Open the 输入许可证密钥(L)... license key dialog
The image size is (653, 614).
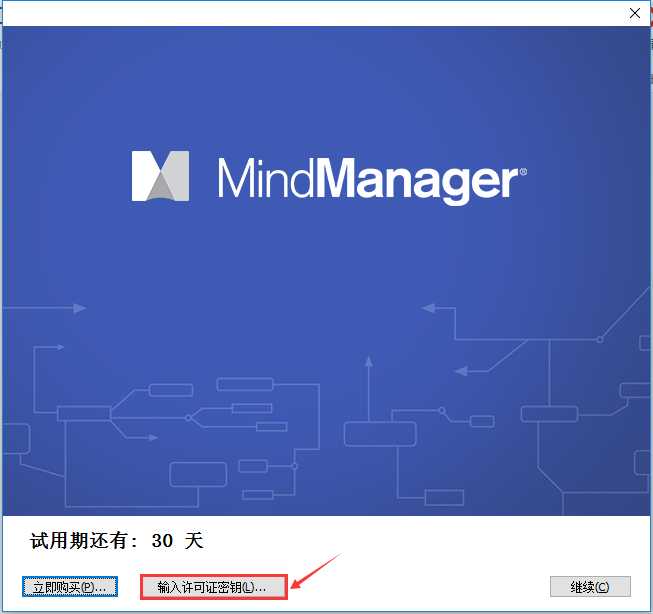coord(213,587)
